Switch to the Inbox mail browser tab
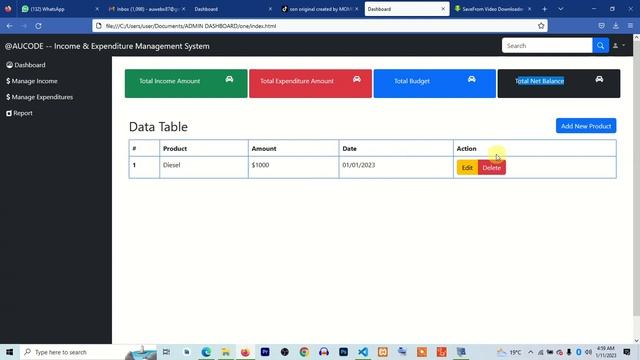 [146, 9]
